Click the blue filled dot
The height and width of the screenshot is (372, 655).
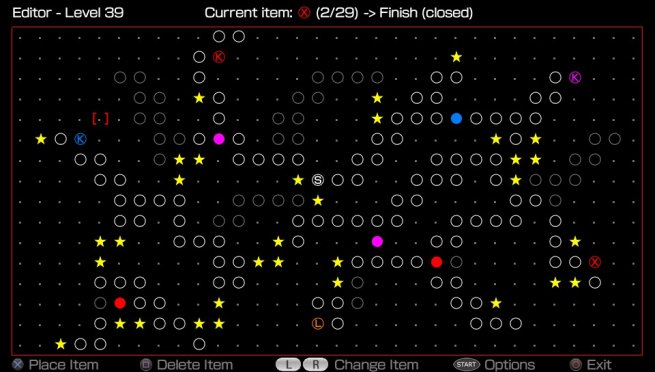pyautogui.click(x=456, y=119)
